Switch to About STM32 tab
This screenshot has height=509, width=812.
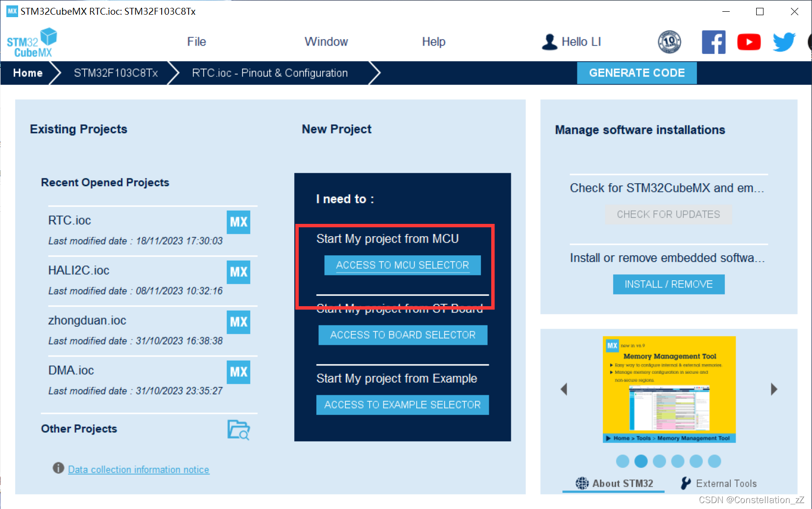click(614, 484)
